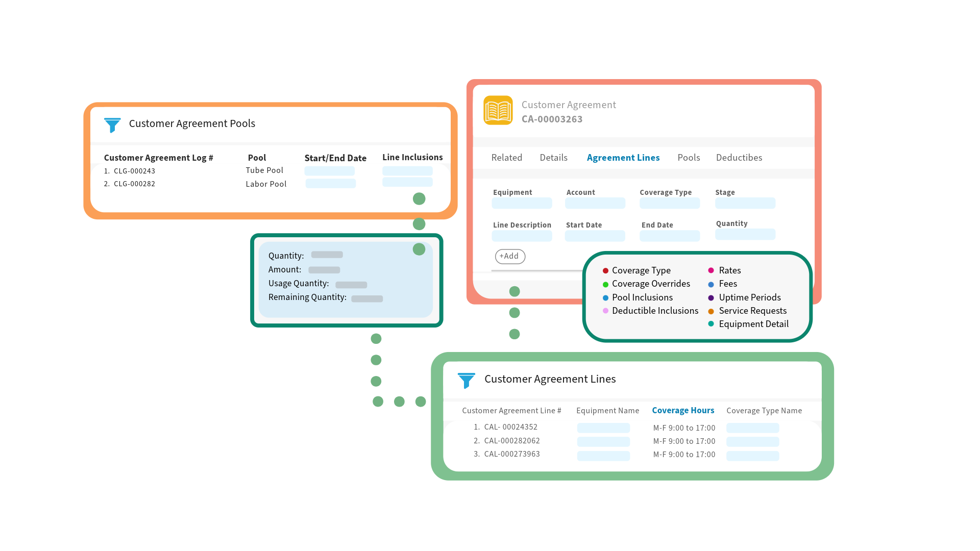
Task: Click the Stage input field
Action: pyautogui.click(x=745, y=203)
